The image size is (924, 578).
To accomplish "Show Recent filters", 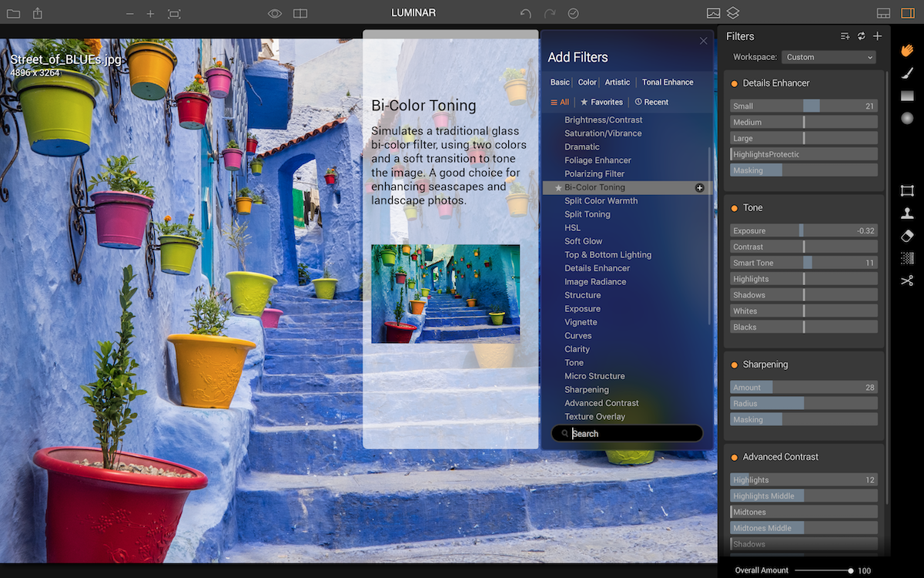I will point(651,102).
